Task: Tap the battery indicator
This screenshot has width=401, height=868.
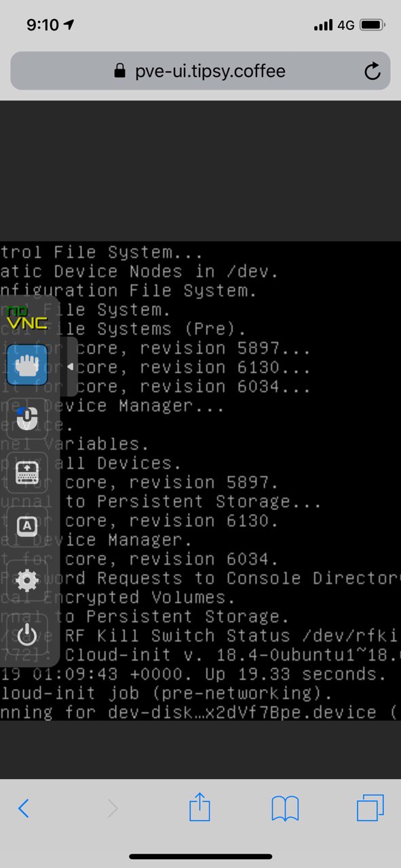Action: pos(373,25)
